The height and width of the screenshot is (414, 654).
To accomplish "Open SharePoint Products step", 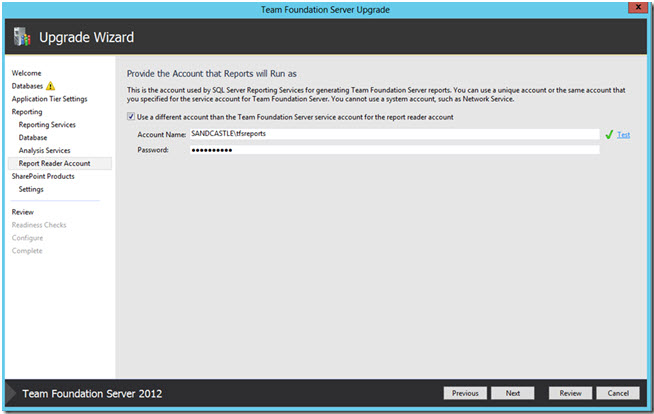I will click(x=43, y=176).
